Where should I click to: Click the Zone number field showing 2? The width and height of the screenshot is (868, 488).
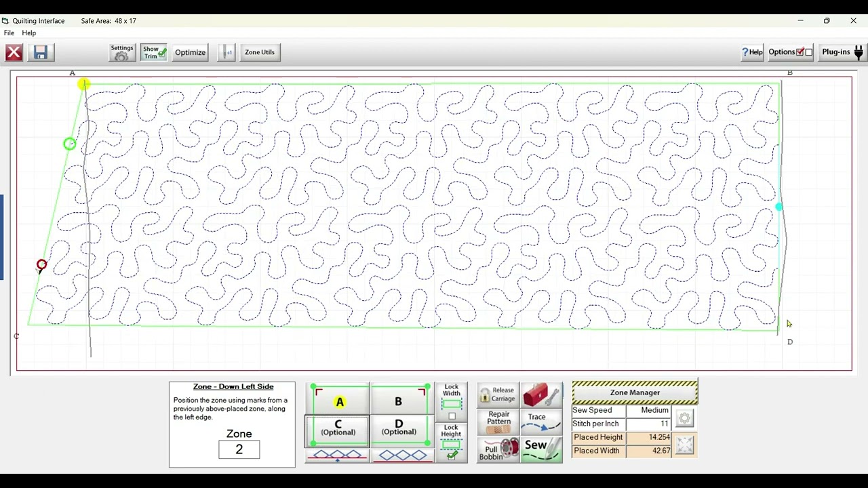click(239, 449)
